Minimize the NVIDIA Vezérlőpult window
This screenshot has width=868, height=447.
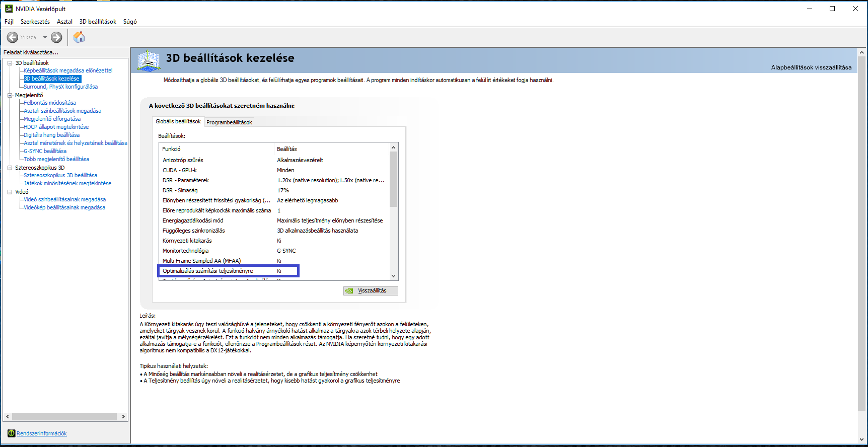tap(810, 9)
